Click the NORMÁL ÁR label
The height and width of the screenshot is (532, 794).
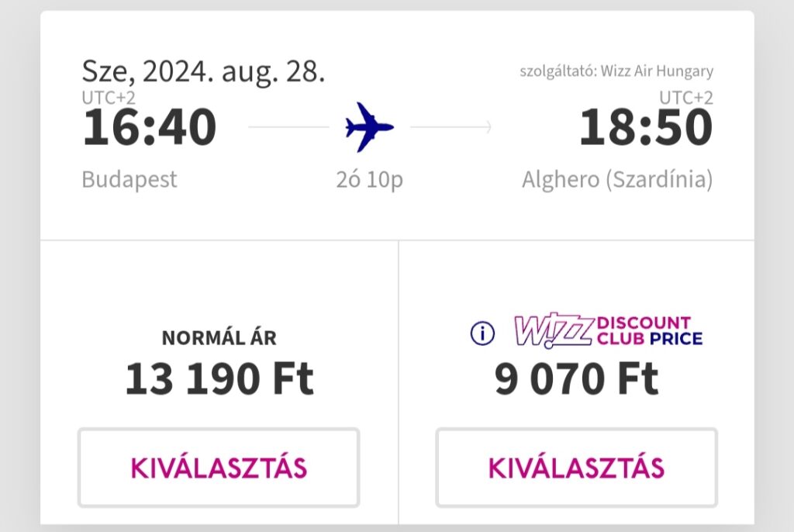click(x=219, y=337)
